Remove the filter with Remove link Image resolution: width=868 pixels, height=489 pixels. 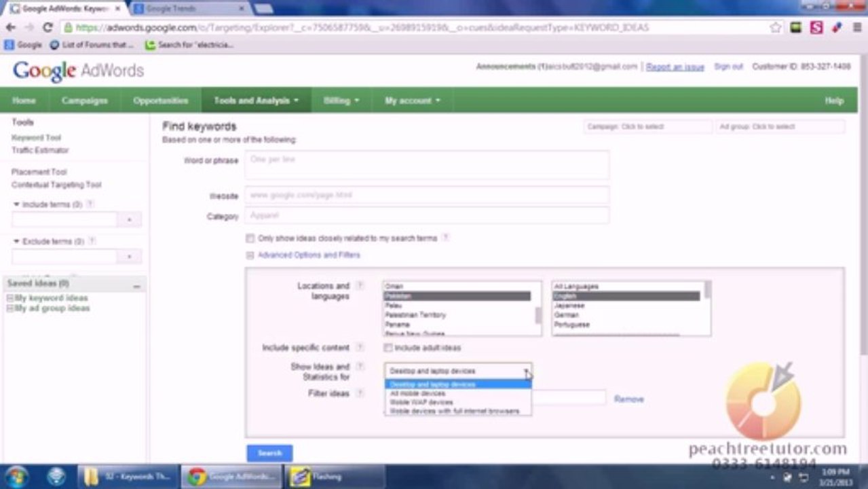point(628,399)
